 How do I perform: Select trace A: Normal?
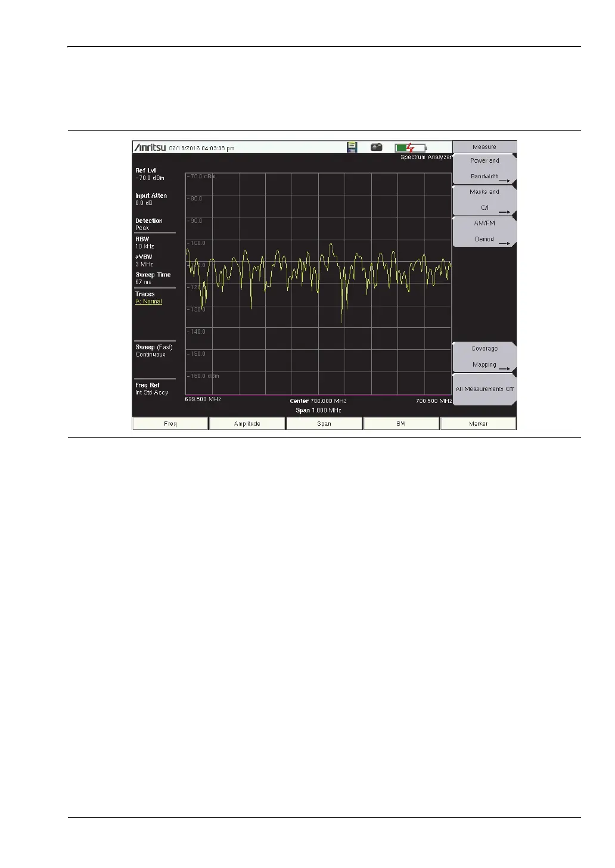point(148,301)
